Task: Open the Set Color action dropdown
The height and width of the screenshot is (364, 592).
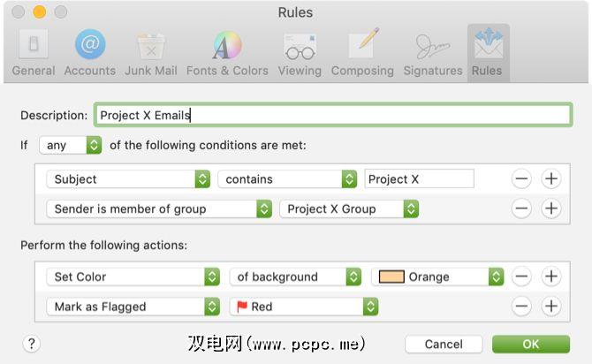Action: [133, 277]
